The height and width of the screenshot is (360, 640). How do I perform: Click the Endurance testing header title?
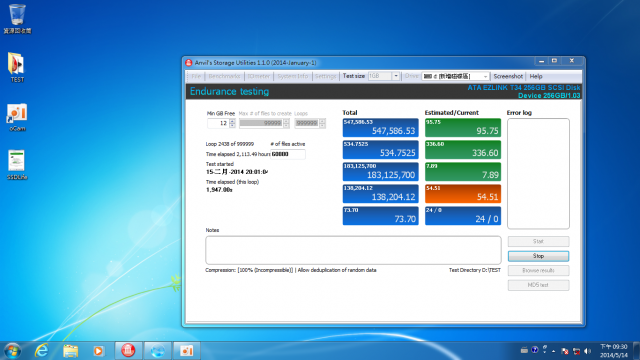[x=229, y=91]
